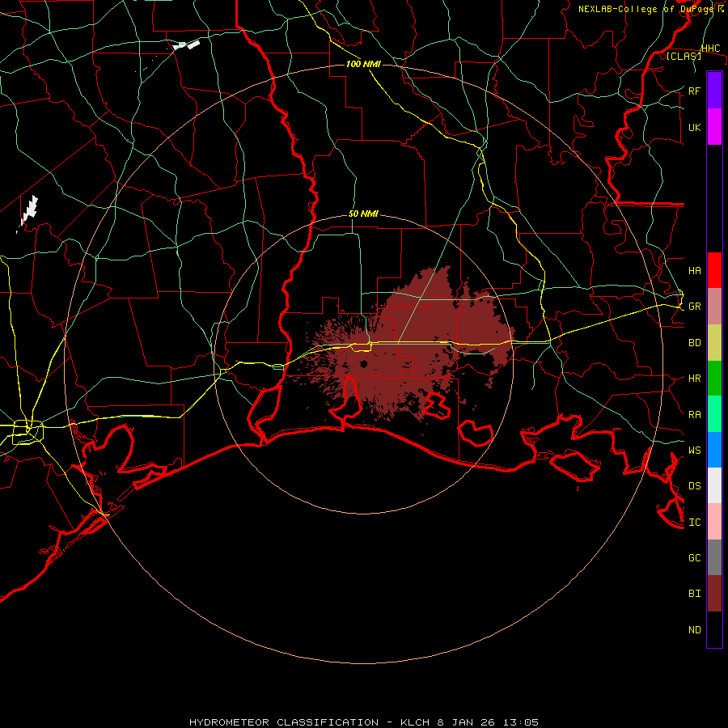Viewport: 728px width, 728px height.
Task: Click the HA legend label
Action: point(694,270)
